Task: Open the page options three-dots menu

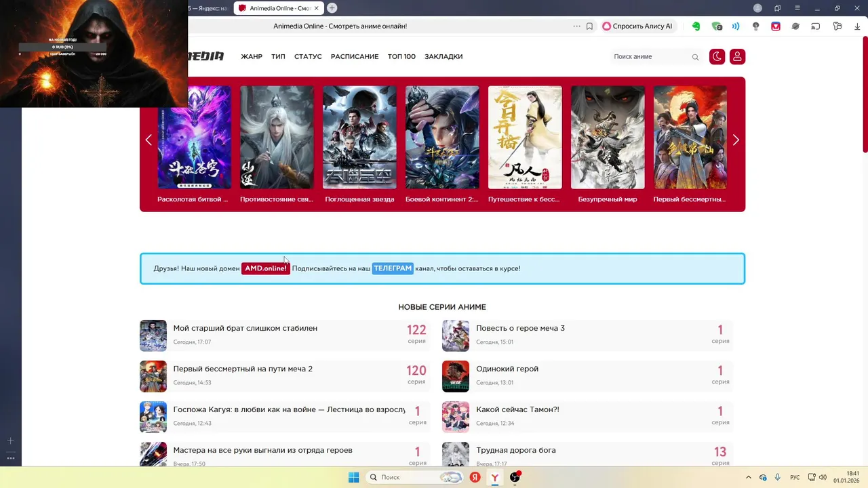Action: tap(577, 26)
